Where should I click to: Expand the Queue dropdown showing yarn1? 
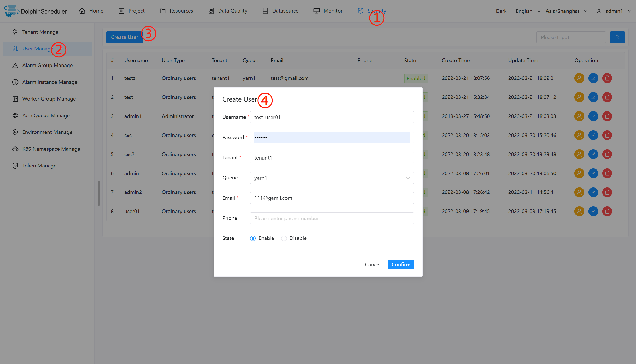pos(332,178)
